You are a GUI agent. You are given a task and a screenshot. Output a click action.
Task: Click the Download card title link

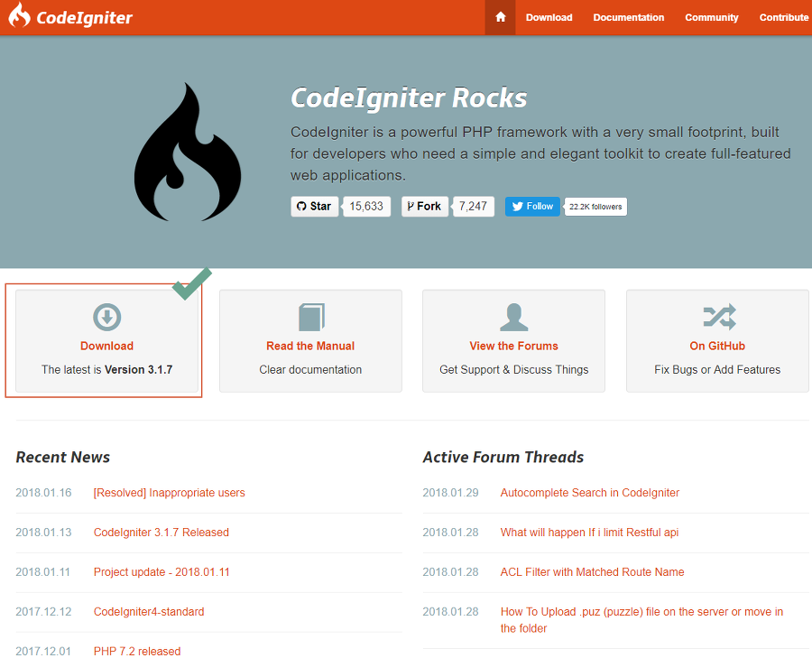click(x=106, y=346)
